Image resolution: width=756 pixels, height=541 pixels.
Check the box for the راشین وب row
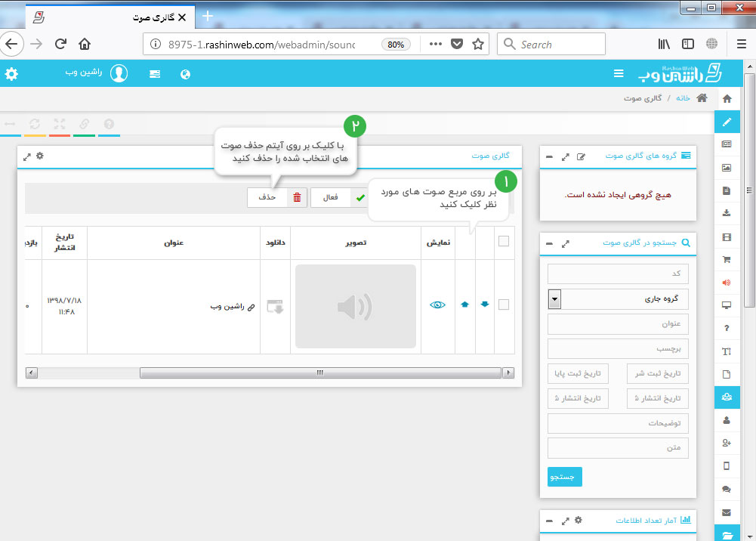pos(504,305)
